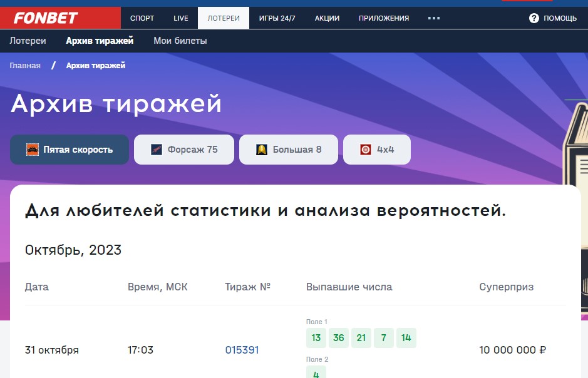Image resolution: width=588 pixels, height=378 pixels.
Task: Click the Архив тиражей page title
Action: (x=116, y=104)
